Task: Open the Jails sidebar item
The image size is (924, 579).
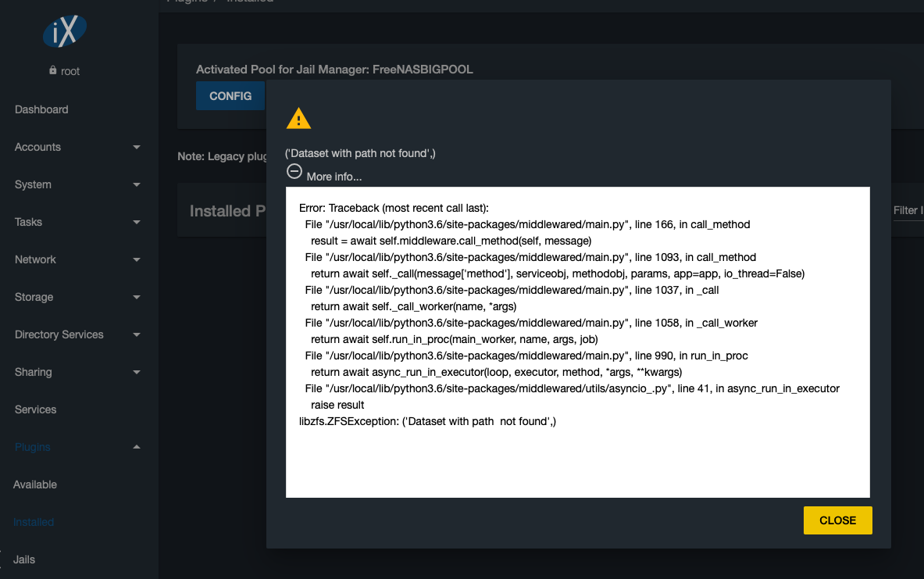Action: point(24,559)
